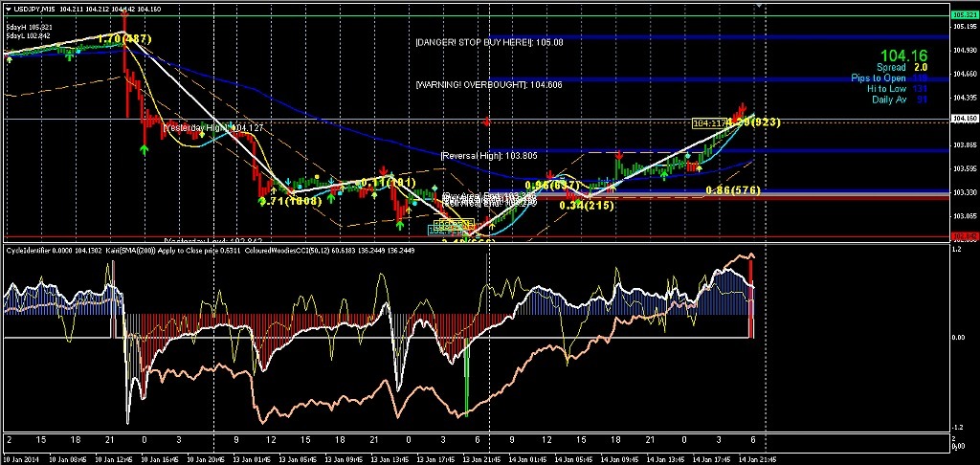Select the green up arrow beside 0.71(1808)
The height and width of the screenshot is (465, 980).
[262, 201]
